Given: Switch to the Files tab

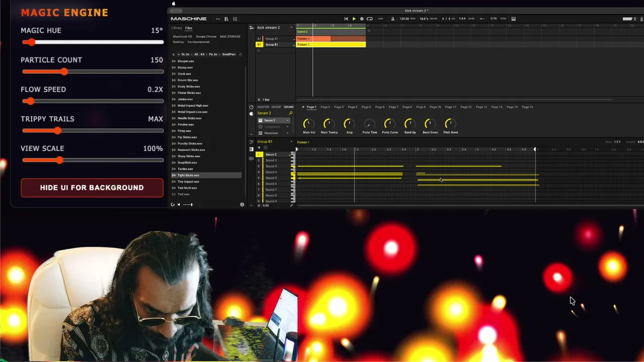Looking at the screenshot, I should [189, 28].
